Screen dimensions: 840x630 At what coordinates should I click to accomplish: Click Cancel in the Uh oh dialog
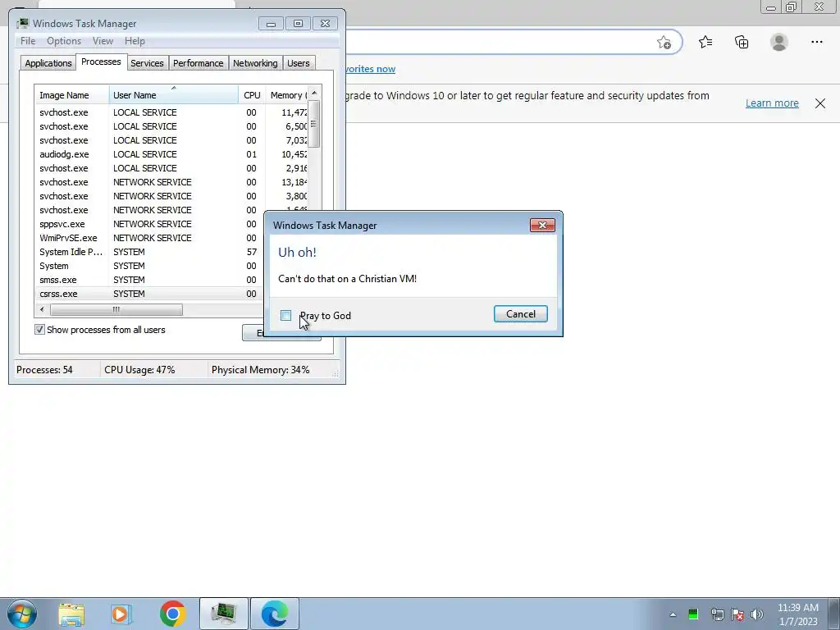click(x=520, y=314)
